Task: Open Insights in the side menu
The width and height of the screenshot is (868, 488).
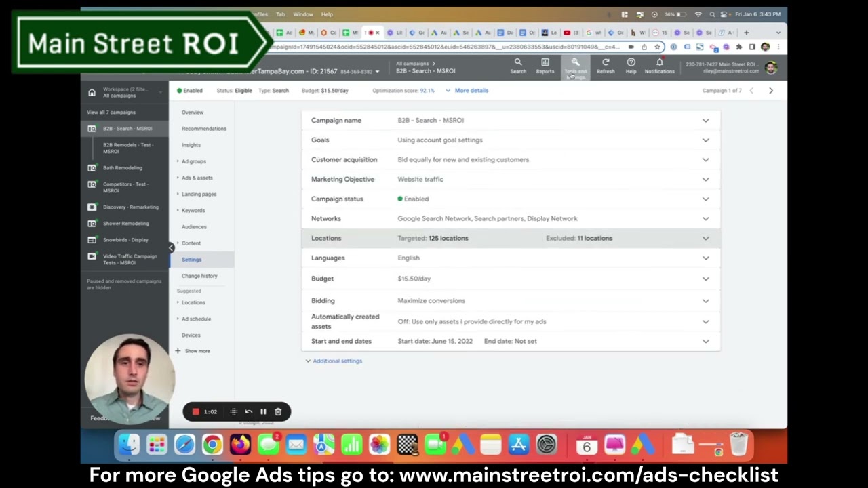Action: point(191,145)
